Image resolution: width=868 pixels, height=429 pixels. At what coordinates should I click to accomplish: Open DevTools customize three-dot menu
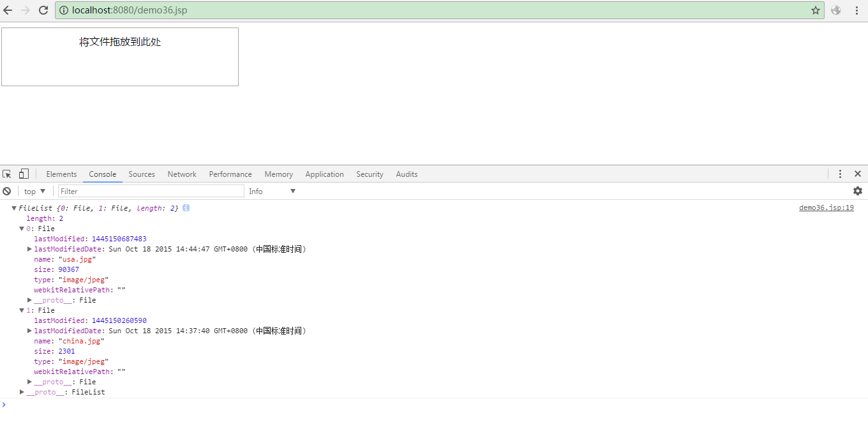[840, 174]
